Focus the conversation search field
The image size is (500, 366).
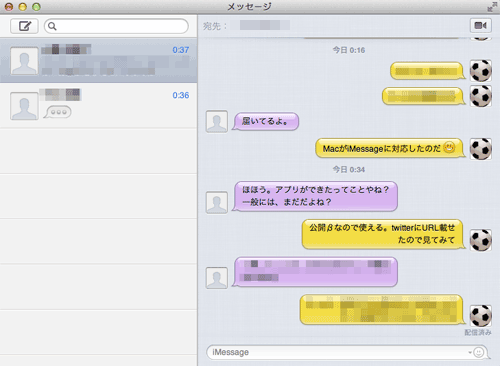coord(116,26)
